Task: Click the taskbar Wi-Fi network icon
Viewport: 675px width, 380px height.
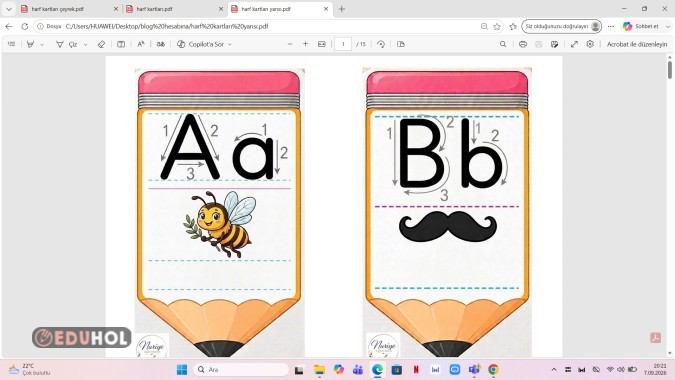Action: click(610, 370)
